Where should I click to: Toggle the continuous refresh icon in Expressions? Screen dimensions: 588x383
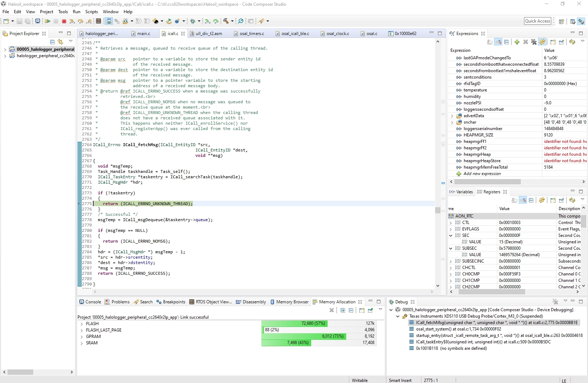click(542, 42)
